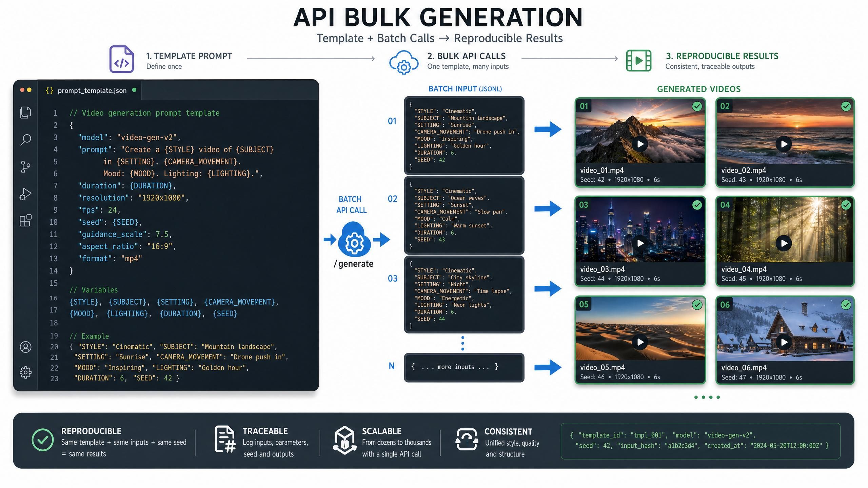The image size is (868, 488).
Task: Click the '2. BULK API CALLS' heading
Action: 466,56
